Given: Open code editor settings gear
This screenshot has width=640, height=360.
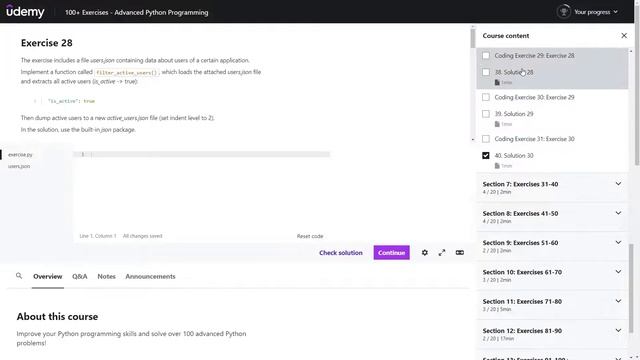Looking at the screenshot, I should 424,253.
